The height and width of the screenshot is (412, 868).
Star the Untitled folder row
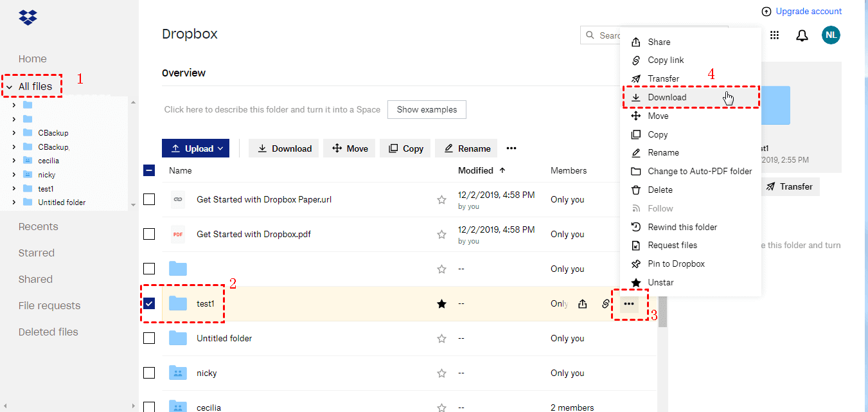click(441, 339)
